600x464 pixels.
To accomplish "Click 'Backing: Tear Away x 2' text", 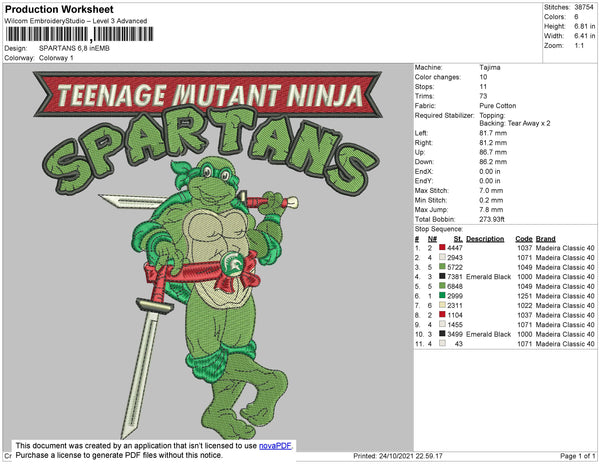I will [515, 124].
